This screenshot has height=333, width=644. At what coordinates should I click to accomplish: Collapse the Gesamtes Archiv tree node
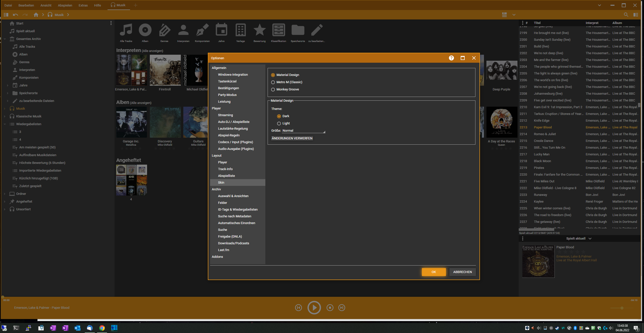pos(5,39)
